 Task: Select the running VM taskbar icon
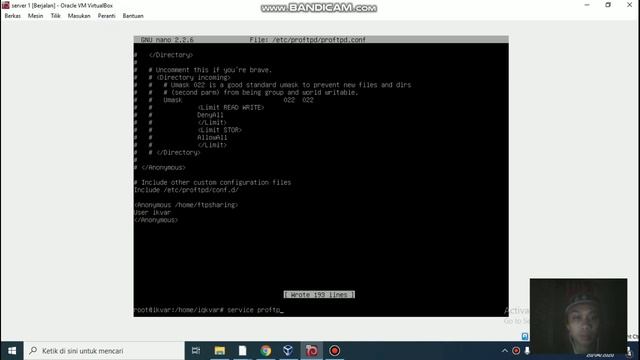tap(311, 351)
